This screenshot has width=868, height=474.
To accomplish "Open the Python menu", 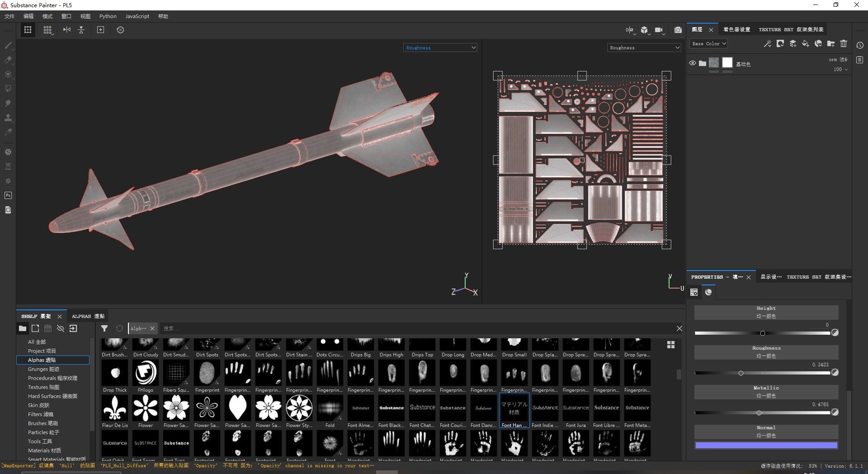I will coord(108,16).
